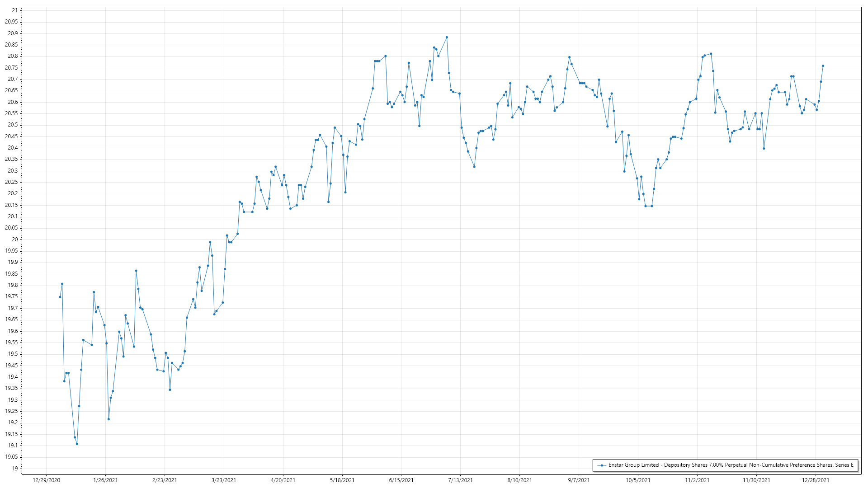Image resolution: width=868 pixels, height=488 pixels.
Task: Click the highest data point near 20.88
Action: click(447, 38)
